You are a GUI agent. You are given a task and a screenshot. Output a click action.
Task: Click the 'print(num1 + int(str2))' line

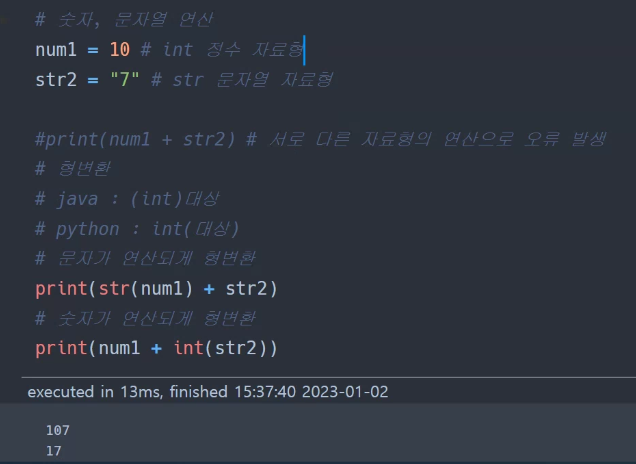(156, 348)
